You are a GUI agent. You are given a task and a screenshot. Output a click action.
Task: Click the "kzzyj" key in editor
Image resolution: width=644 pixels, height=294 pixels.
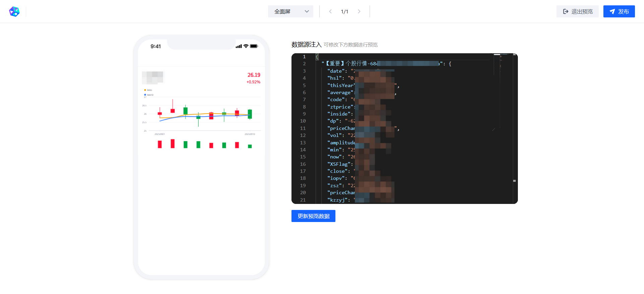[x=337, y=200]
